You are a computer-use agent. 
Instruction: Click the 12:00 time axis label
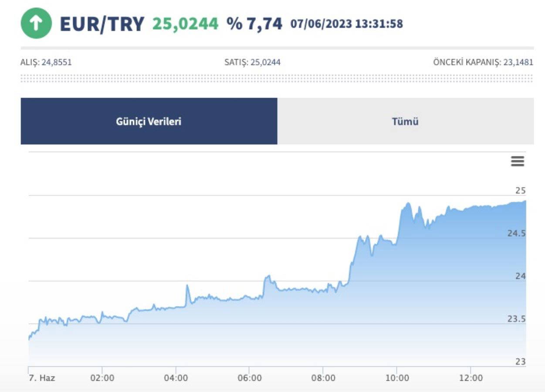[x=471, y=378]
